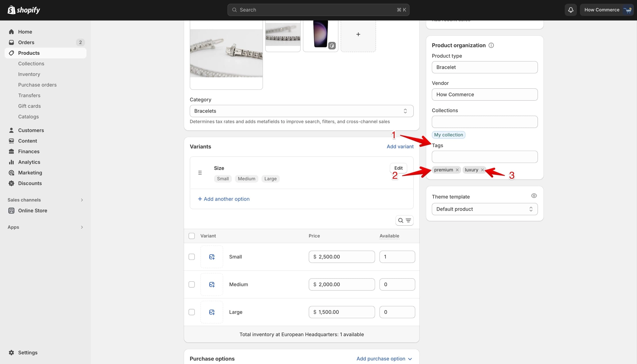Open Add purchase option dropdown
637x364 pixels.
click(x=384, y=358)
